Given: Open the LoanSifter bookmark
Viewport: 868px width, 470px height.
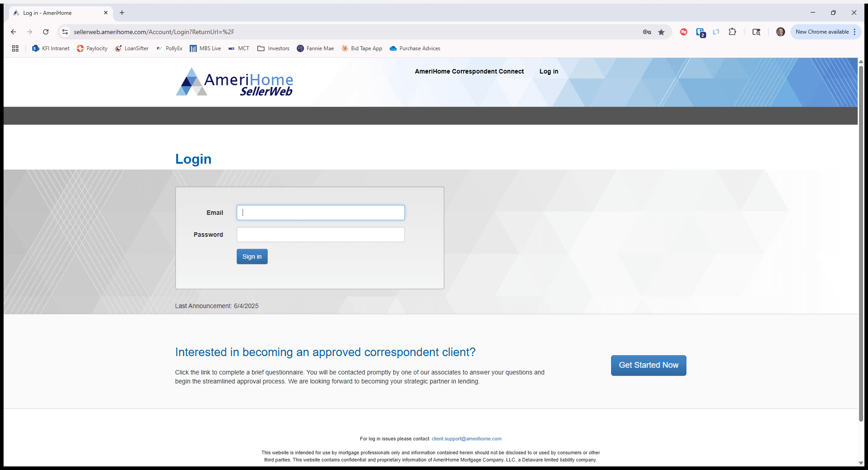Looking at the screenshot, I should [x=132, y=48].
